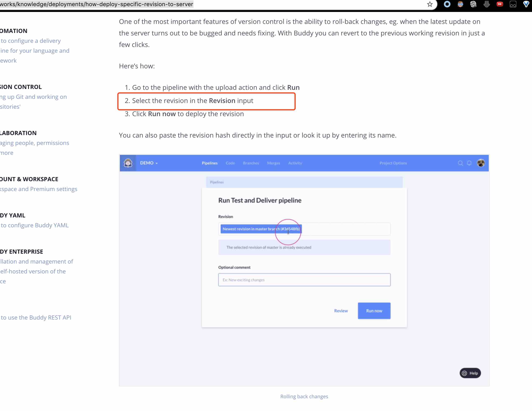Expand the DEMO project dropdown

pos(149,163)
